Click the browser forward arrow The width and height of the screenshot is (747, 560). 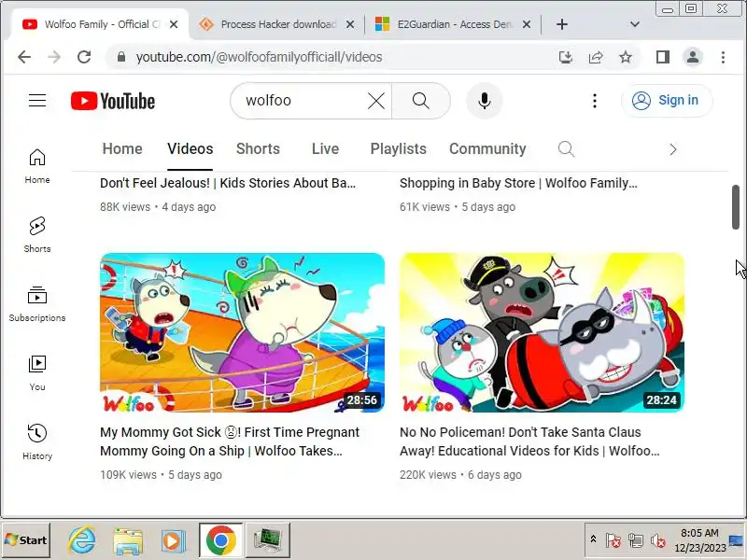pos(54,57)
